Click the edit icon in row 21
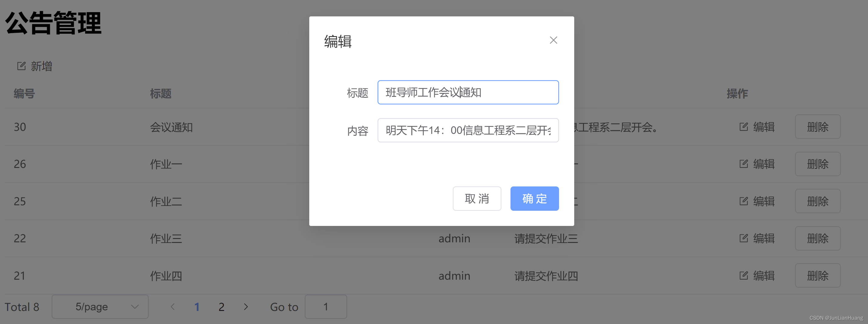This screenshot has height=324, width=868. pos(744,275)
